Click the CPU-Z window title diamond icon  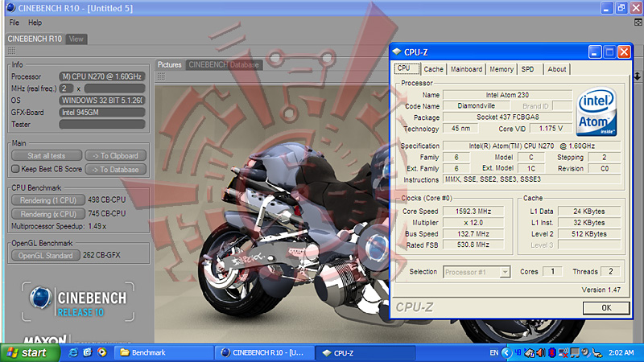pyautogui.click(x=397, y=52)
